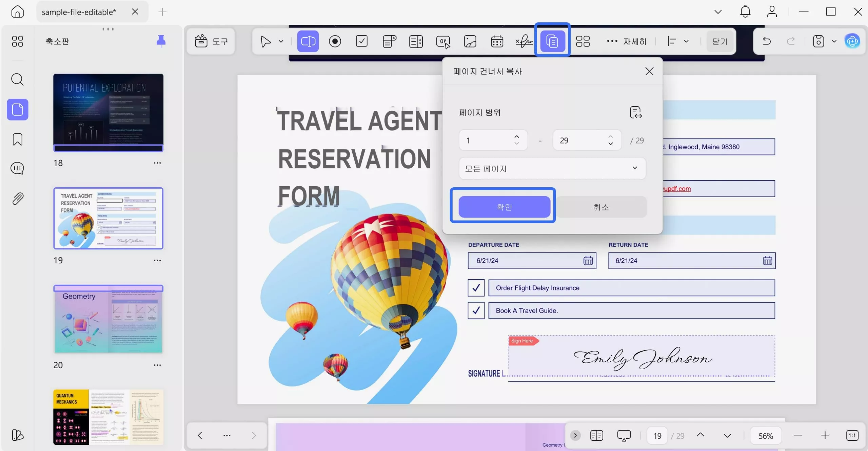Add a new tab

click(162, 12)
